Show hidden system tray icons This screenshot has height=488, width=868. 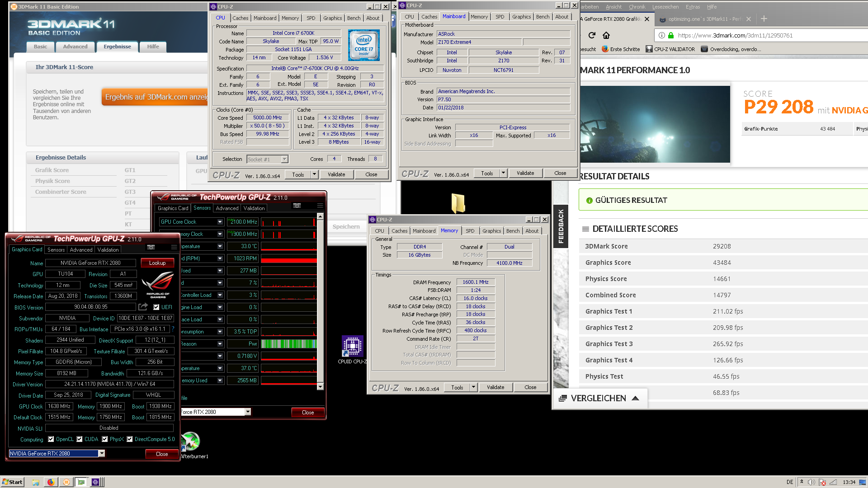(x=802, y=482)
